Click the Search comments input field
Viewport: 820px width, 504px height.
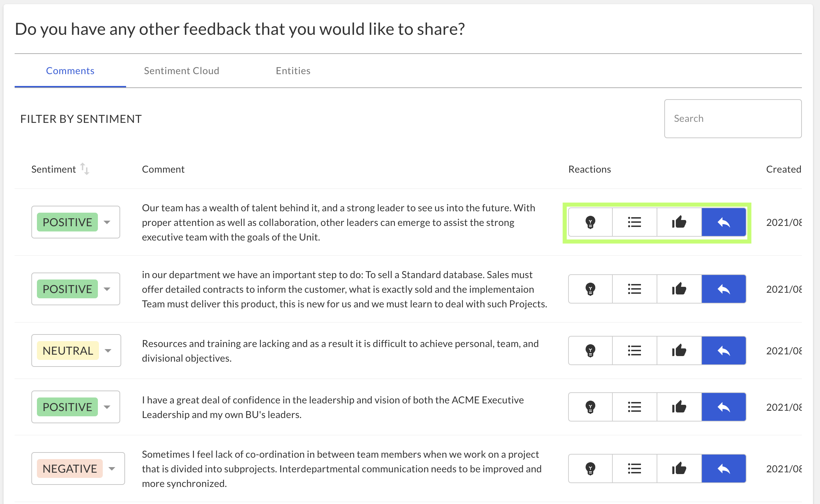pyautogui.click(x=733, y=119)
